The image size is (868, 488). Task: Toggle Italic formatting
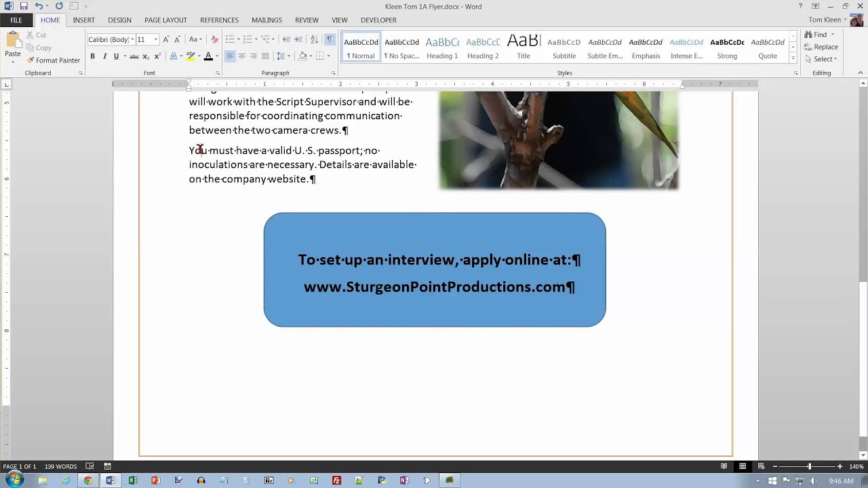coord(104,56)
